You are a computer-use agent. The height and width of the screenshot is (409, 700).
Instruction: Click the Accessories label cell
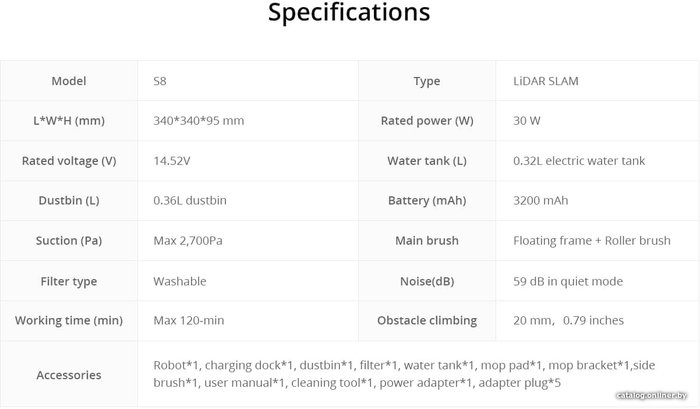(68, 375)
